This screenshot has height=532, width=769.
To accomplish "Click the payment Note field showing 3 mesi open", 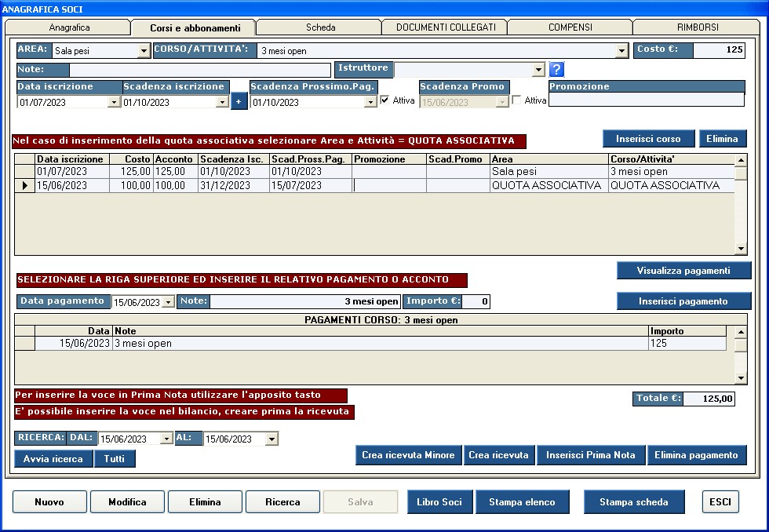I will pyautogui.click(x=305, y=301).
